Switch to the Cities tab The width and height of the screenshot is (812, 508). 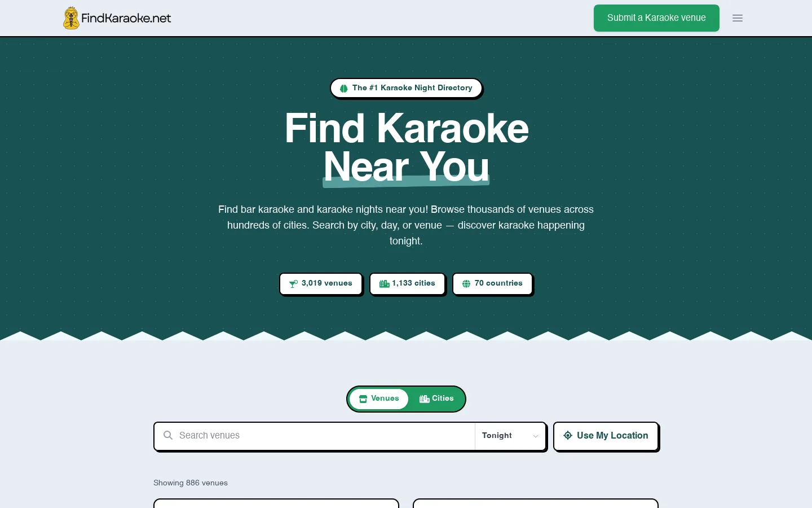(436, 399)
